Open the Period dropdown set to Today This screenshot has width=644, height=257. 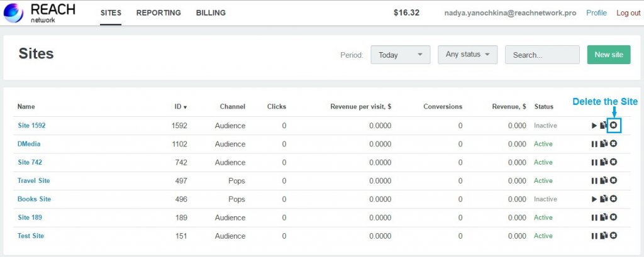401,55
